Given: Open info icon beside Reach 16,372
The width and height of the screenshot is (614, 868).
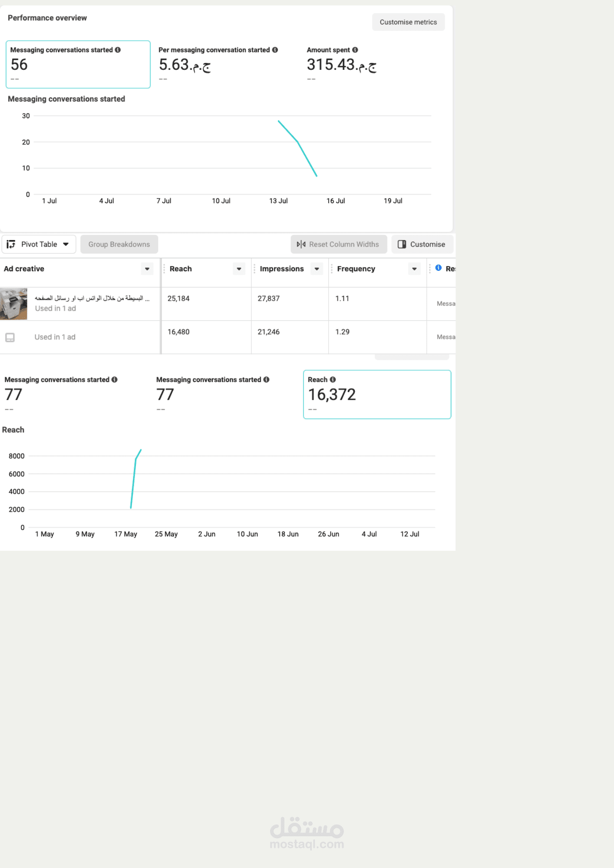Looking at the screenshot, I should coord(333,380).
